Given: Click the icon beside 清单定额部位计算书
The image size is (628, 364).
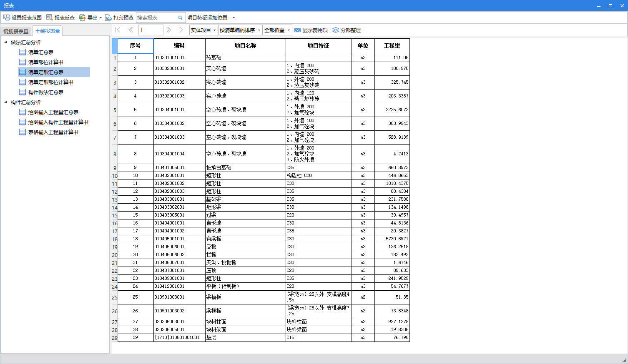Looking at the screenshot, I should [x=23, y=82].
